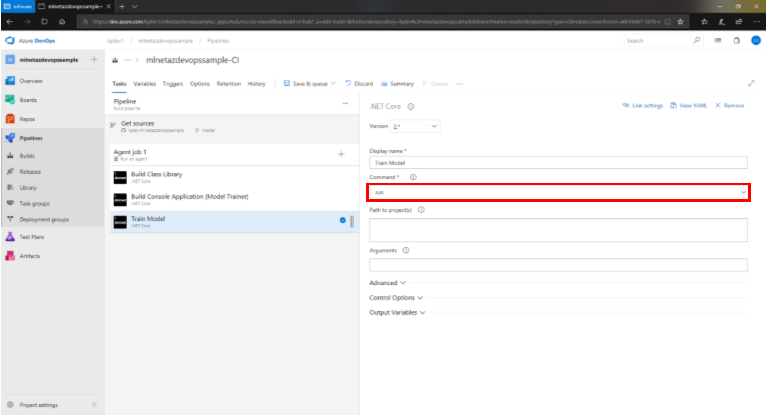The height and width of the screenshot is (415, 766).
Task: Remove the task using the Remove button
Action: (731, 105)
